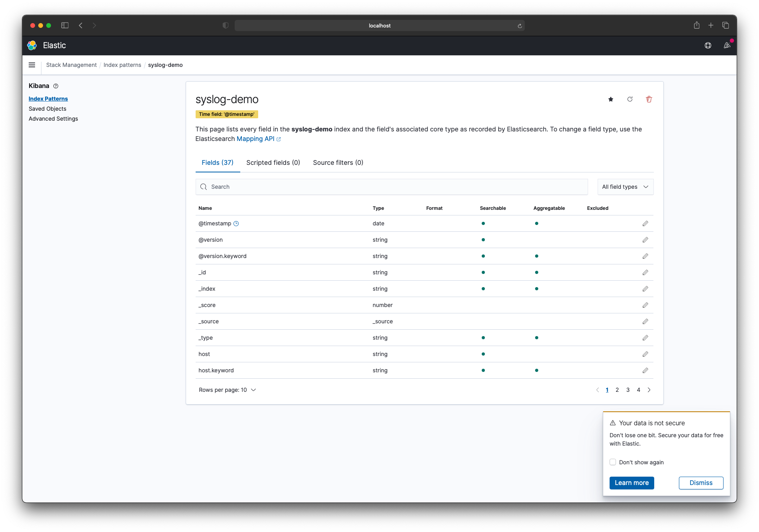Viewport: 759px width, 532px height.
Task: Click the Aggregatable column header
Action: (549, 208)
